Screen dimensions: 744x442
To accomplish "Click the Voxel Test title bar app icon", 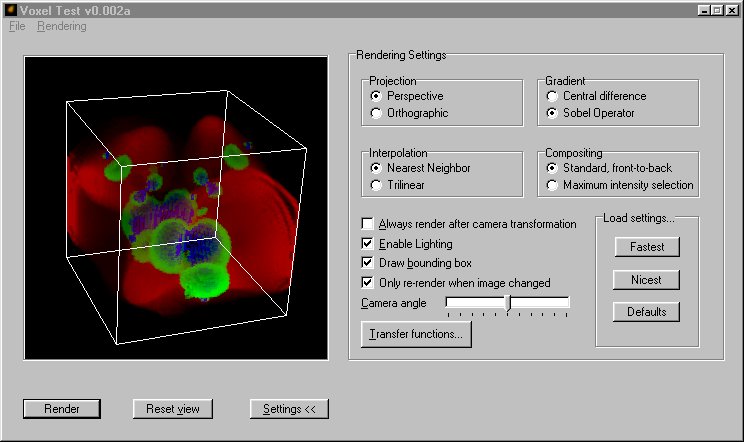I will [10, 10].
